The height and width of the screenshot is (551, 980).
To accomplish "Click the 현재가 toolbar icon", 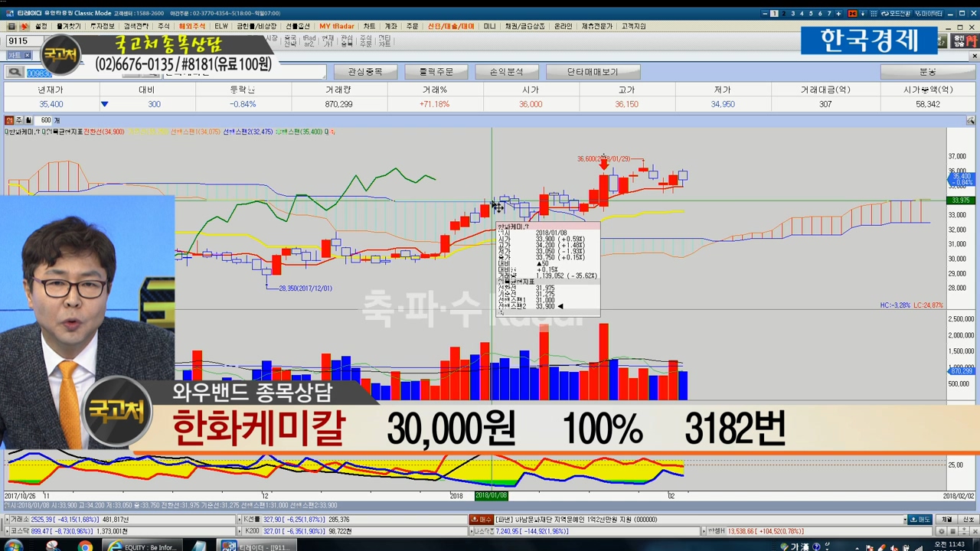I will [x=328, y=41].
